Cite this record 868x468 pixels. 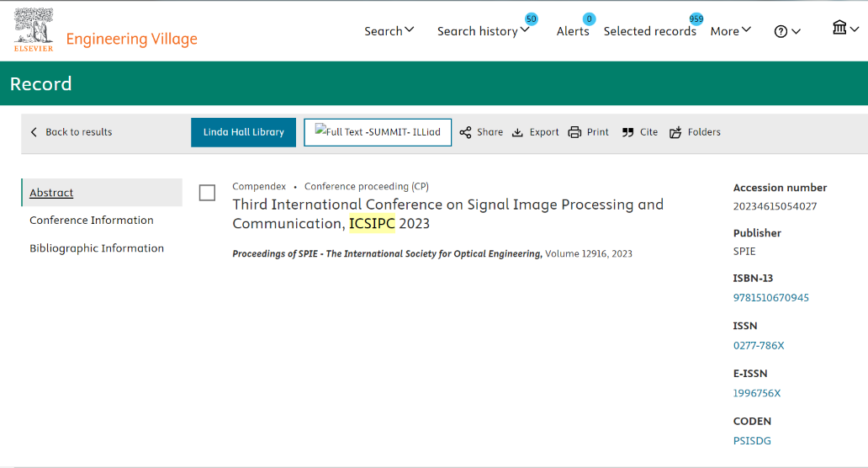639,132
